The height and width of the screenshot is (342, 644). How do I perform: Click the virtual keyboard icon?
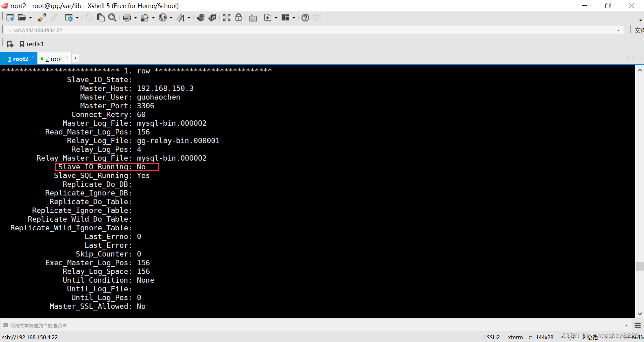(253, 18)
